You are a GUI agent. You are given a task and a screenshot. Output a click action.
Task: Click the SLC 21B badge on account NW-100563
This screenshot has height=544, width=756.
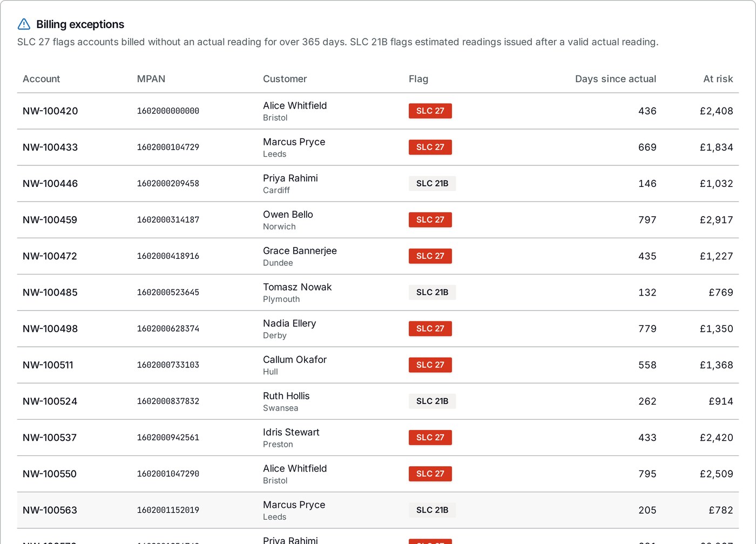point(433,509)
